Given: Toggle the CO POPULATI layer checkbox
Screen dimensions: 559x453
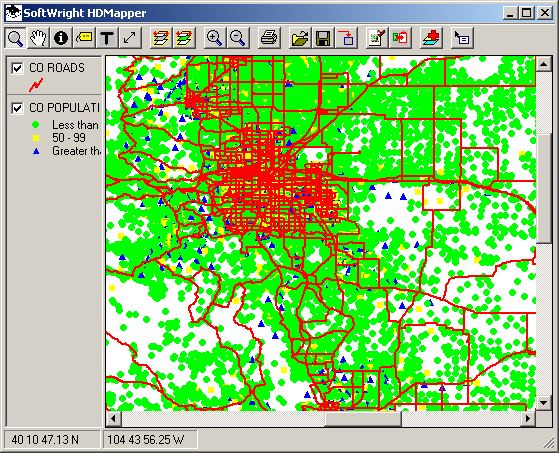Looking at the screenshot, I should (17, 108).
